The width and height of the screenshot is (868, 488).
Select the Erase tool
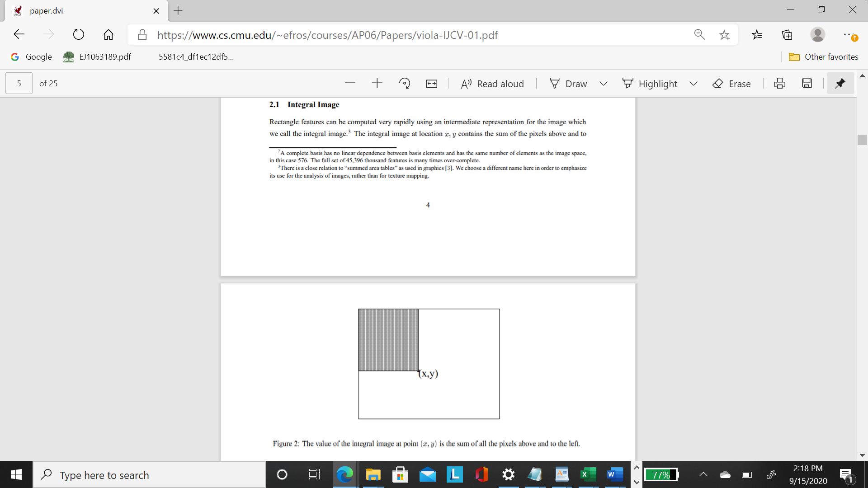pyautogui.click(x=731, y=84)
